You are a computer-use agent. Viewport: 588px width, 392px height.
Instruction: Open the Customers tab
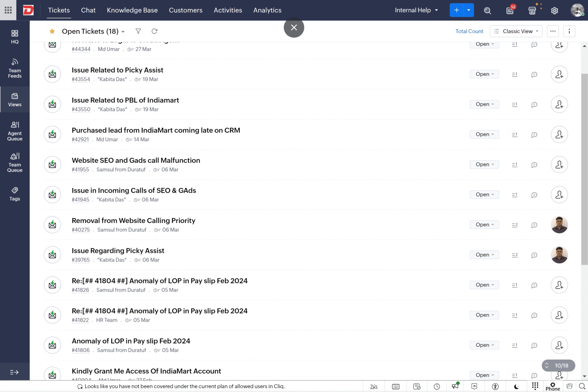[186, 10]
